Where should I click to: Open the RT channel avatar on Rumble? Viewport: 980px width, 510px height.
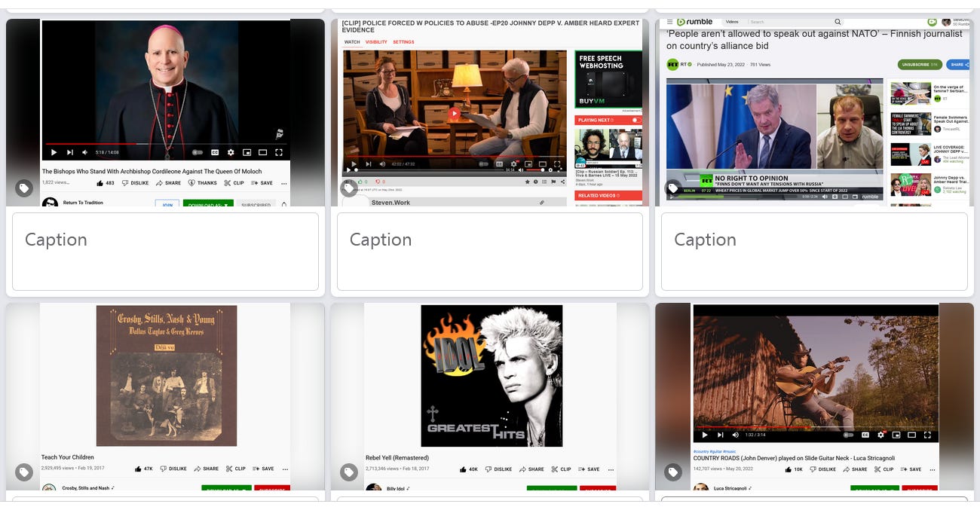coord(672,65)
